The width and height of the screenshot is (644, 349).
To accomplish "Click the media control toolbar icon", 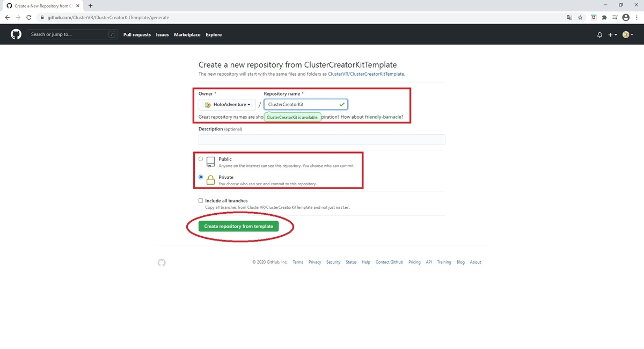I will (x=614, y=17).
